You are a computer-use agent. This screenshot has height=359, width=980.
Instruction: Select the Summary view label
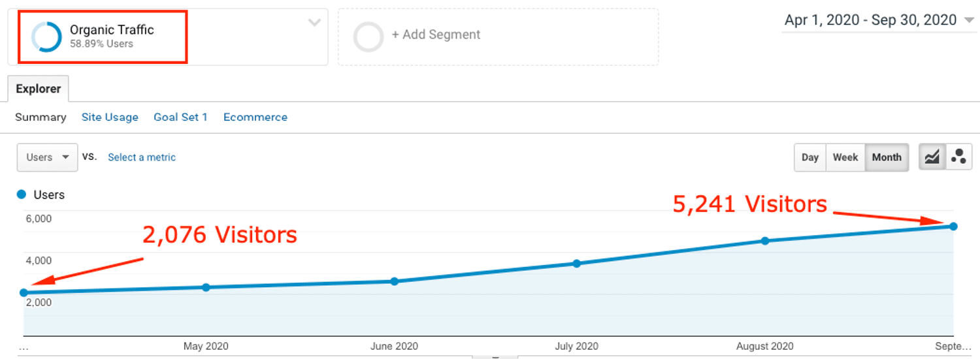point(41,117)
